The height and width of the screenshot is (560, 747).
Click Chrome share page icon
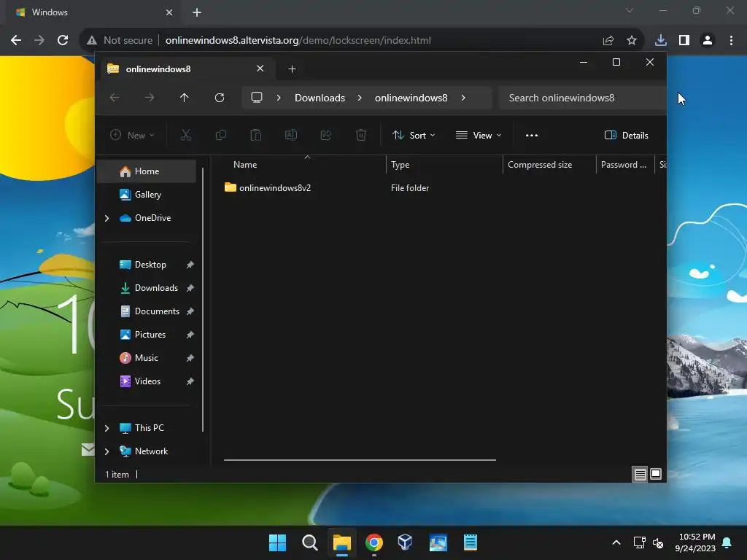point(608,41)
